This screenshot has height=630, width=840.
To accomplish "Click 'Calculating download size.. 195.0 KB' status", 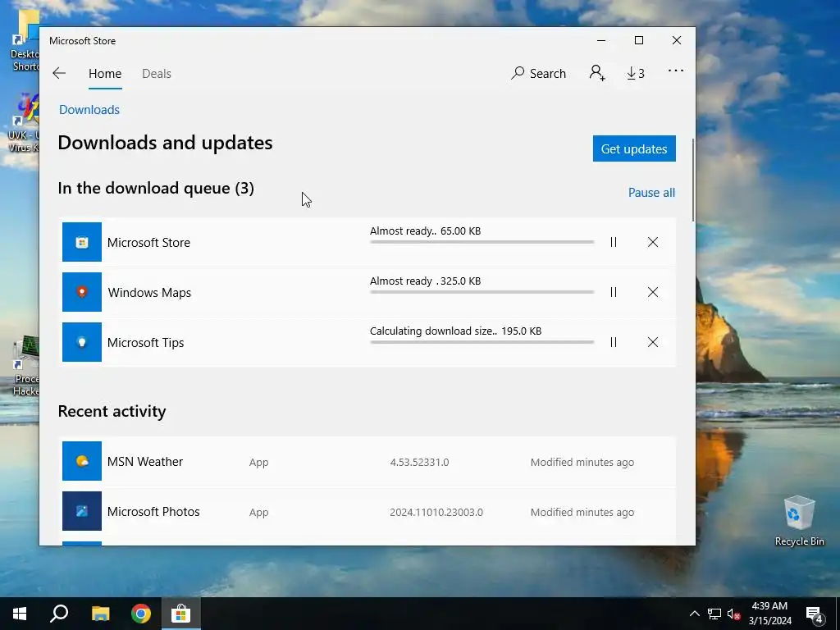I will pyautogui.click(x=455, y=331).
